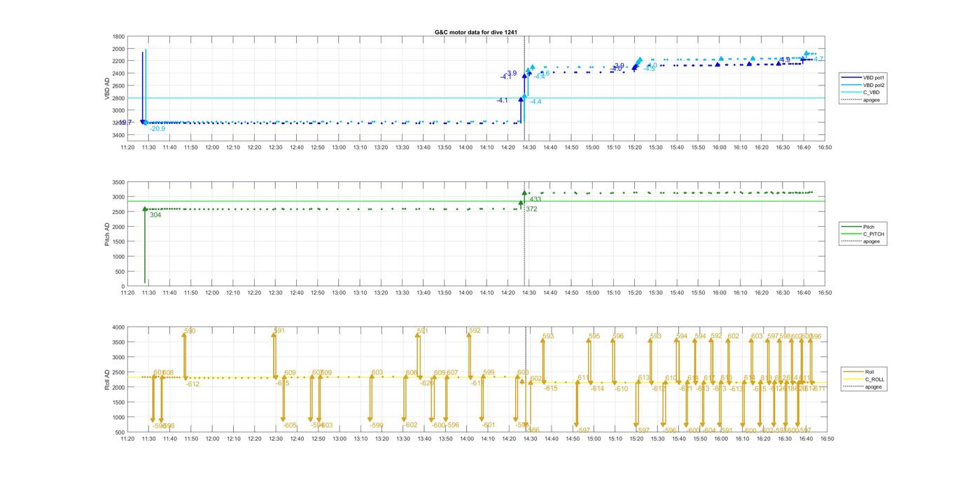The image size is (980, 485).
Task: Click the '0' tick on Pitch axis
Action: coord(123,286)
